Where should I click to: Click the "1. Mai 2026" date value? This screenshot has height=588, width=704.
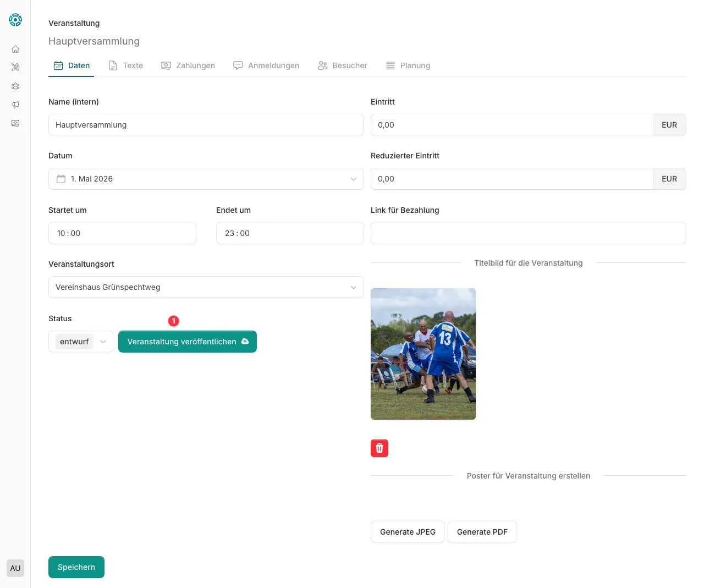[x=92, y=179]
